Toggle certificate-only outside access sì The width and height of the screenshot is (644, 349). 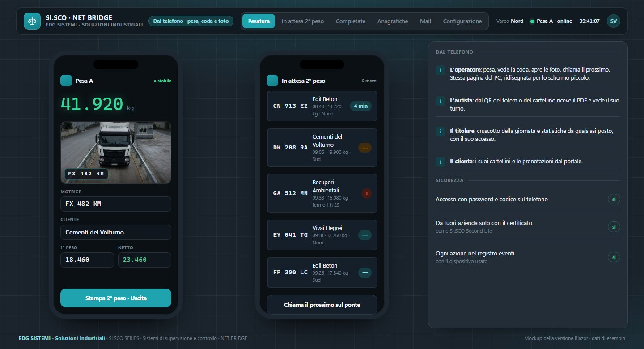614,227
